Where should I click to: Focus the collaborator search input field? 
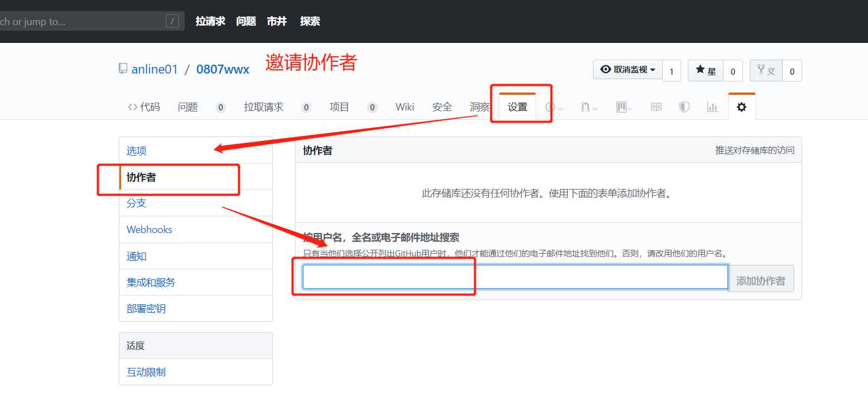[515, 277]
